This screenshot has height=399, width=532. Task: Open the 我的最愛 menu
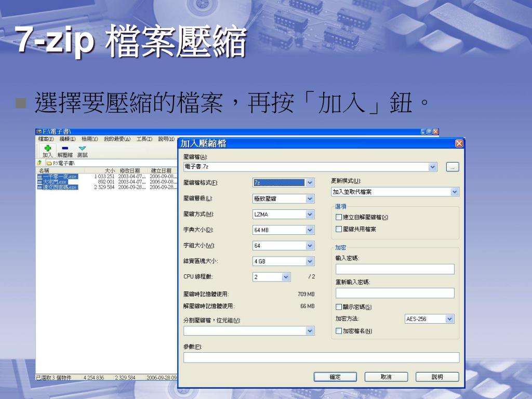(x=117, y=139)
